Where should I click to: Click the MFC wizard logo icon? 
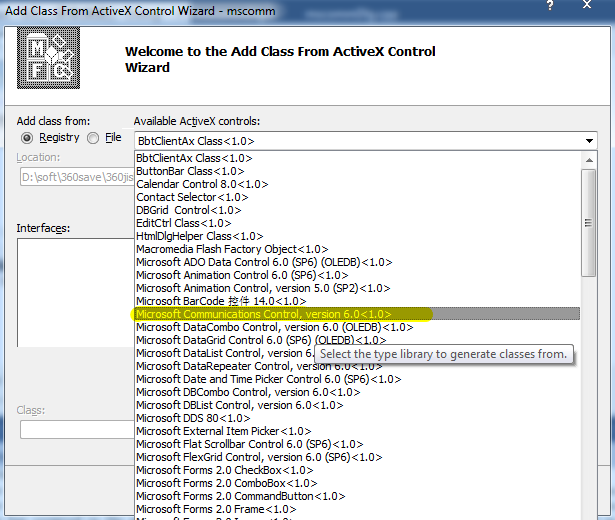point(48,58)
